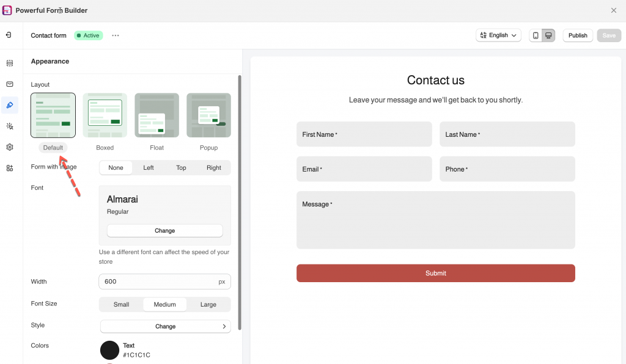Open the three-dots menu beside Active
This screenshot has width=626, height=364.
116,35
